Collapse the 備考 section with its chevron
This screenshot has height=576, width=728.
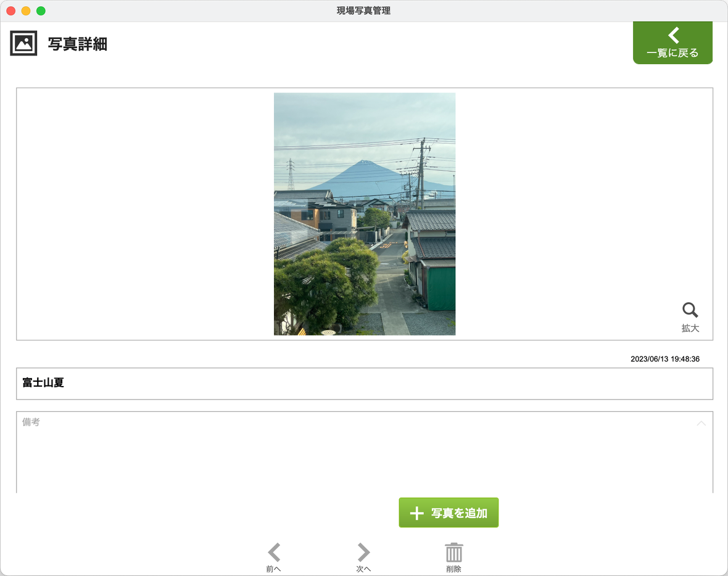pyautogui.click(x=701, y=423)
